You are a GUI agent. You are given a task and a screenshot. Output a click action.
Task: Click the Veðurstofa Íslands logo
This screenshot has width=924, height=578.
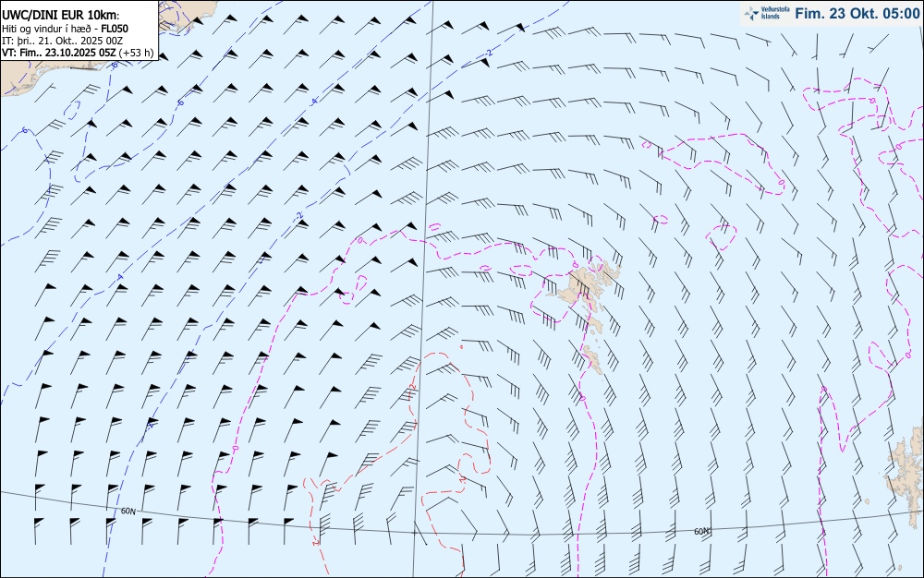coord(767,13)
